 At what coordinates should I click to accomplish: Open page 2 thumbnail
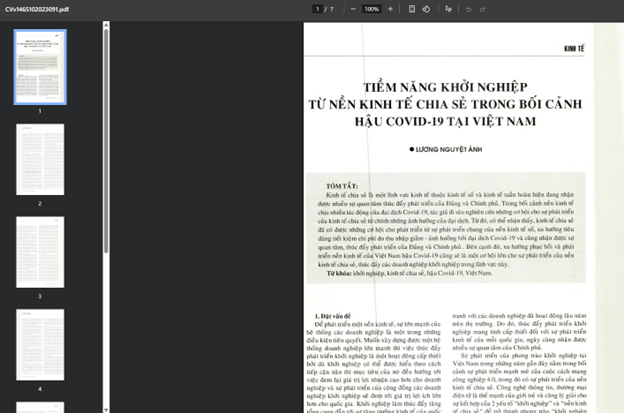[40, 159]
